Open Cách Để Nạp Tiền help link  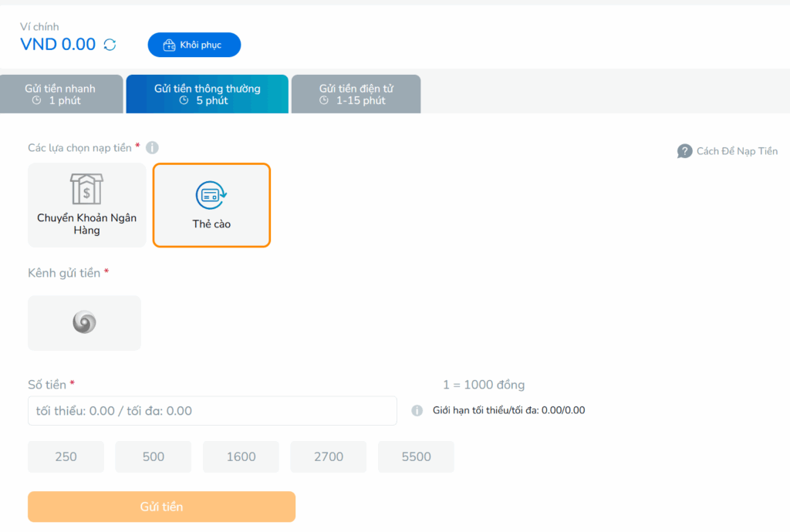(x=727, y=151)
